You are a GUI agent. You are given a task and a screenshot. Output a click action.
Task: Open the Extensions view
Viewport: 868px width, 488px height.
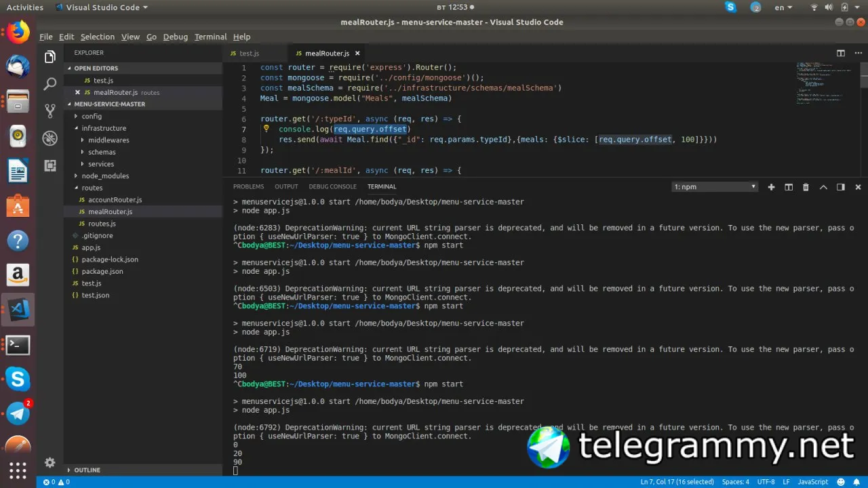[50, 165]
